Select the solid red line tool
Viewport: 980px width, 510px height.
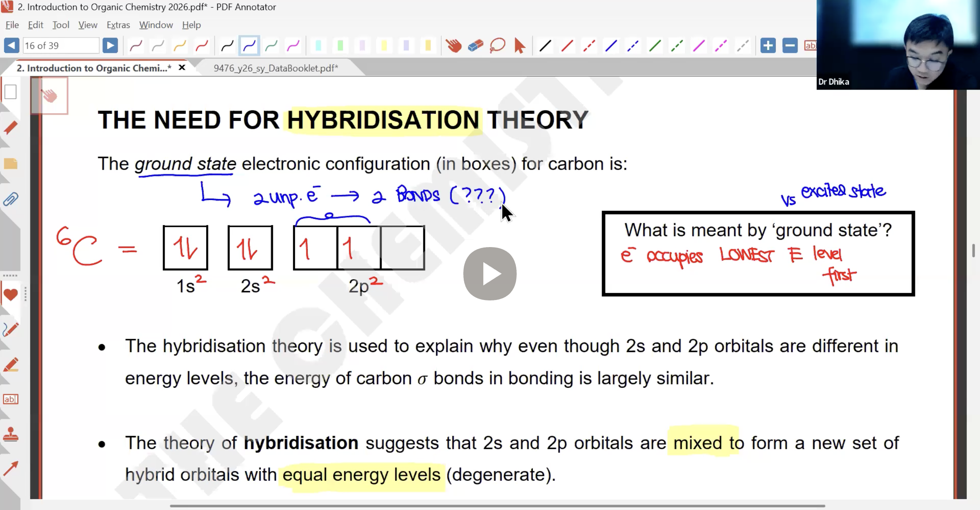coord(567,46)
